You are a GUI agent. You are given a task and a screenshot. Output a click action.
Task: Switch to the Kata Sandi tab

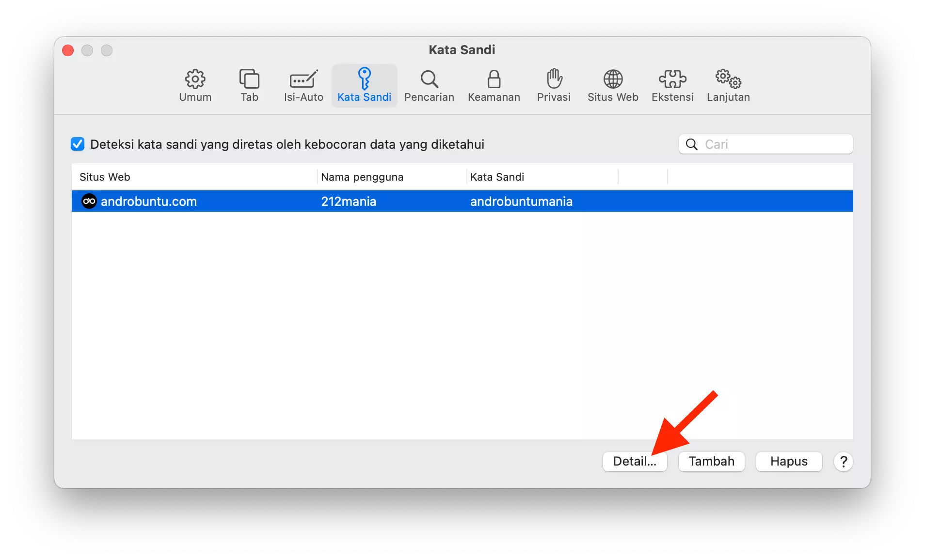point(365,85)
